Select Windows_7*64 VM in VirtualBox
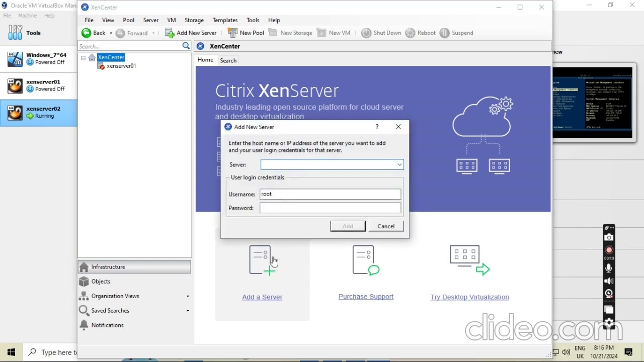The height and width of the screenshot is (362, 644). pos(39,59)
